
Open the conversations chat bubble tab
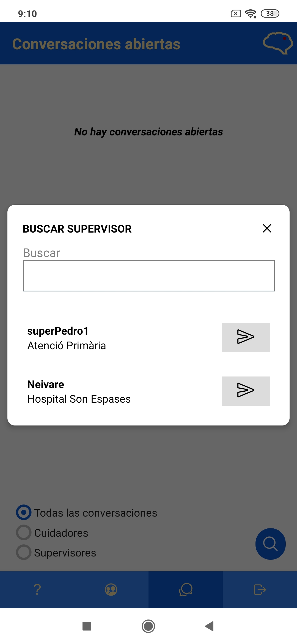[x=186, y=590]
